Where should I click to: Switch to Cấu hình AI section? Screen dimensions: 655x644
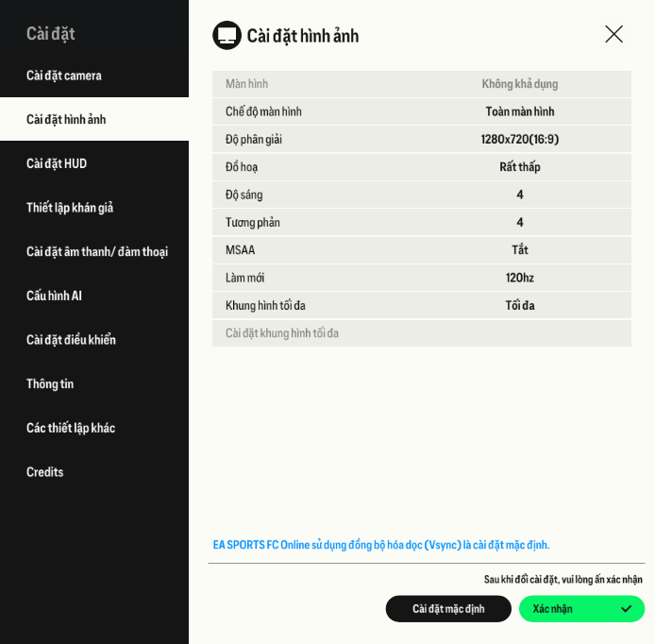point(55,296)
